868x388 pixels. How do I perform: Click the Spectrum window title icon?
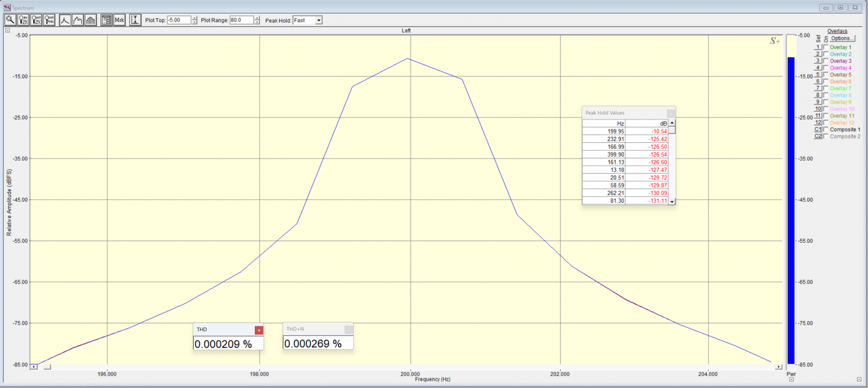pyautogui.click(x=7, y=8)
